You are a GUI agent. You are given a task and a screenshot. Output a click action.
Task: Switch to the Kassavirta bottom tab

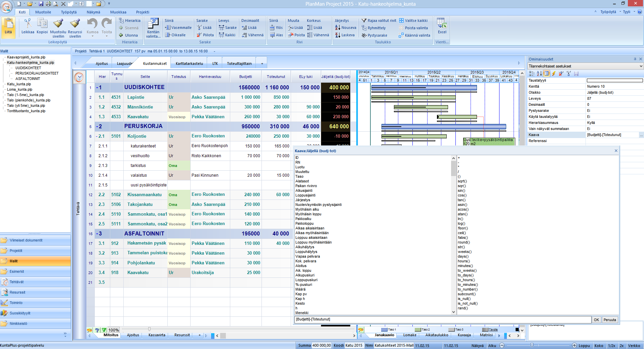pos(157,335)
